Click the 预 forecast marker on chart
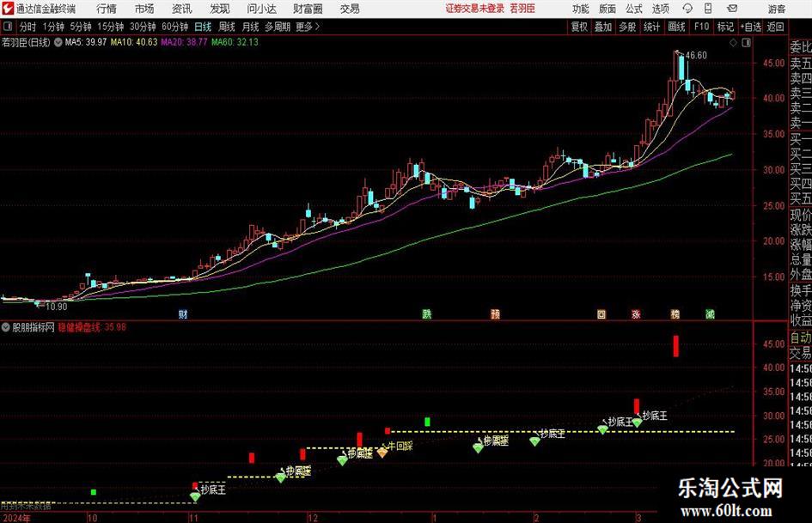 point(495,313)
